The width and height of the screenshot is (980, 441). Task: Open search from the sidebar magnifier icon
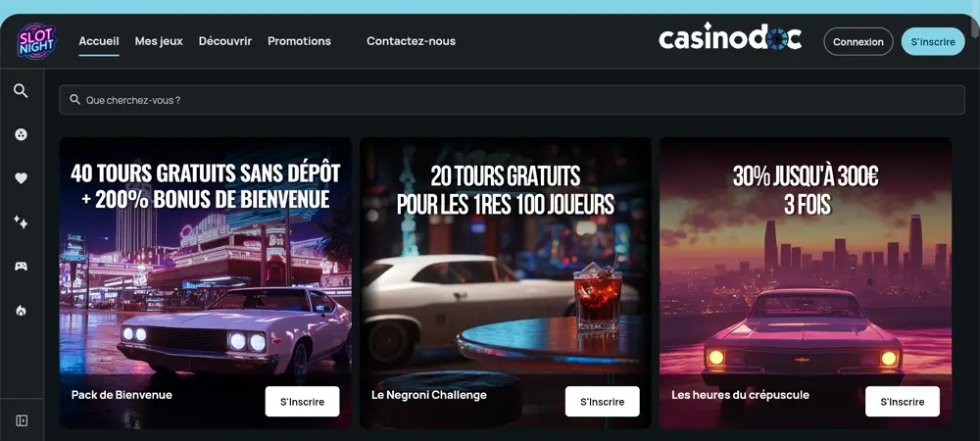pyautogui.click(x=22, y=91)
